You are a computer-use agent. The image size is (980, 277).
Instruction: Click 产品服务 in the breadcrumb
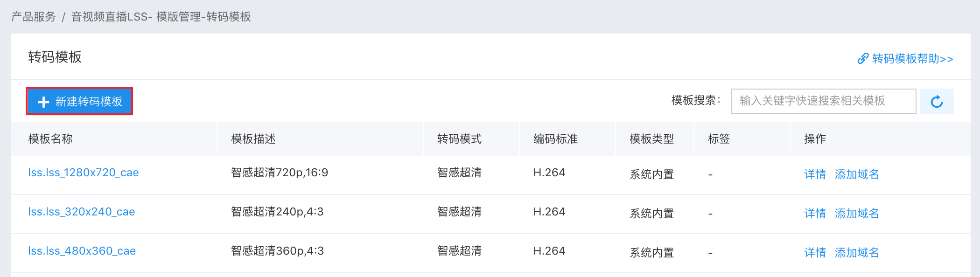tap(33, 17)
